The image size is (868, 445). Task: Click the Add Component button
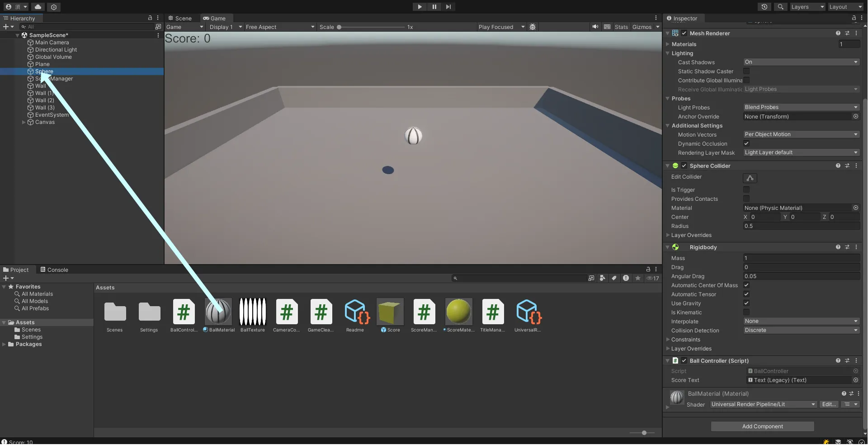762,426
